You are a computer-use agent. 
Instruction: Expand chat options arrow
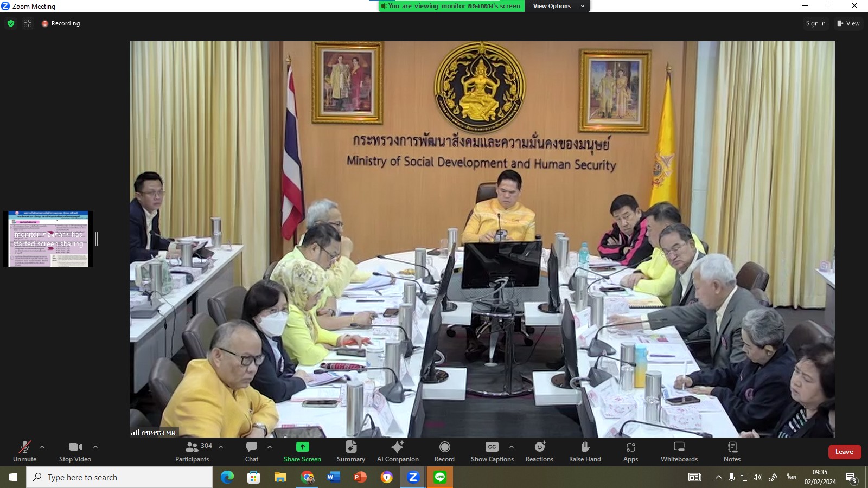click(270, 447)
